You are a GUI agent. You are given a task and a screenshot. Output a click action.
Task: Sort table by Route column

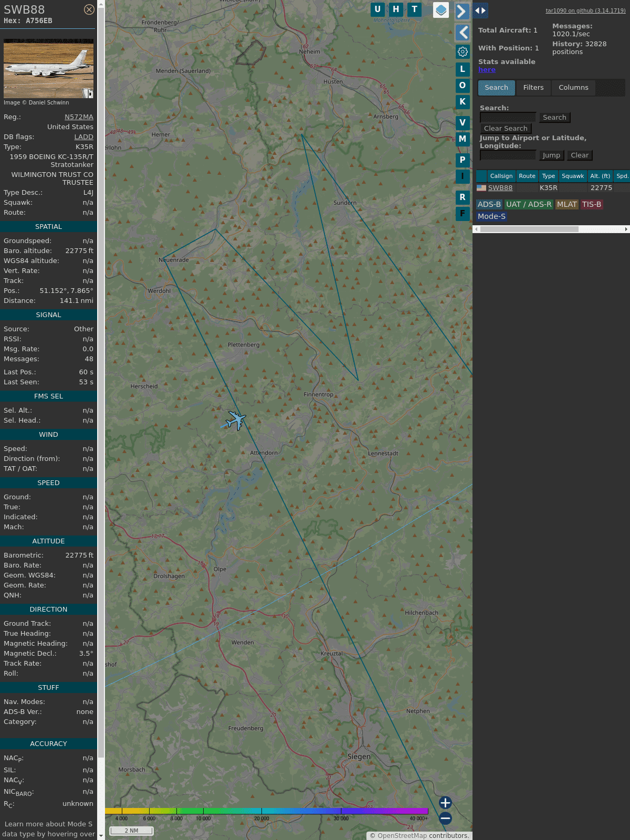pos(527,176)
